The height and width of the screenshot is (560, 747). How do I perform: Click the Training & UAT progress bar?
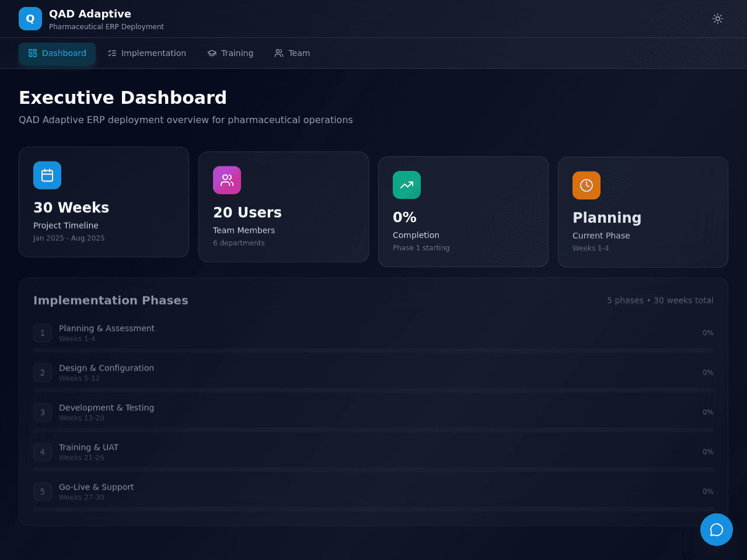pyautogui.click(x=373, y=470)
